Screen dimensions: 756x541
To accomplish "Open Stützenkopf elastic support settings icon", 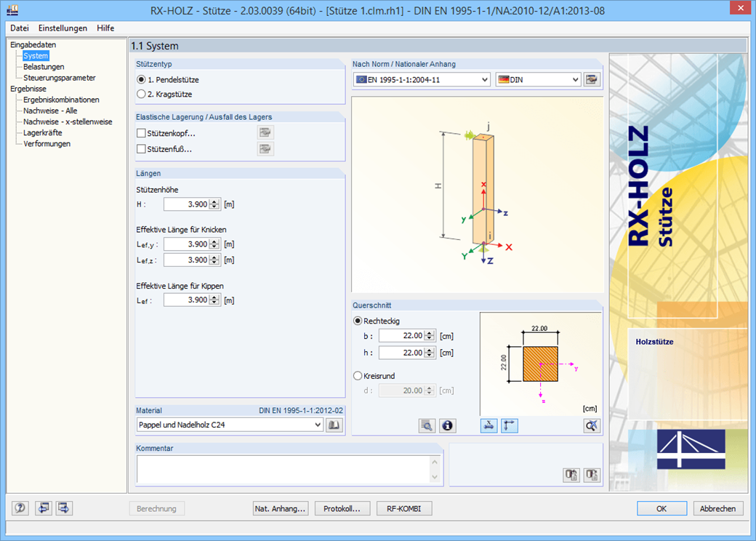I will [x=265, y=132].
